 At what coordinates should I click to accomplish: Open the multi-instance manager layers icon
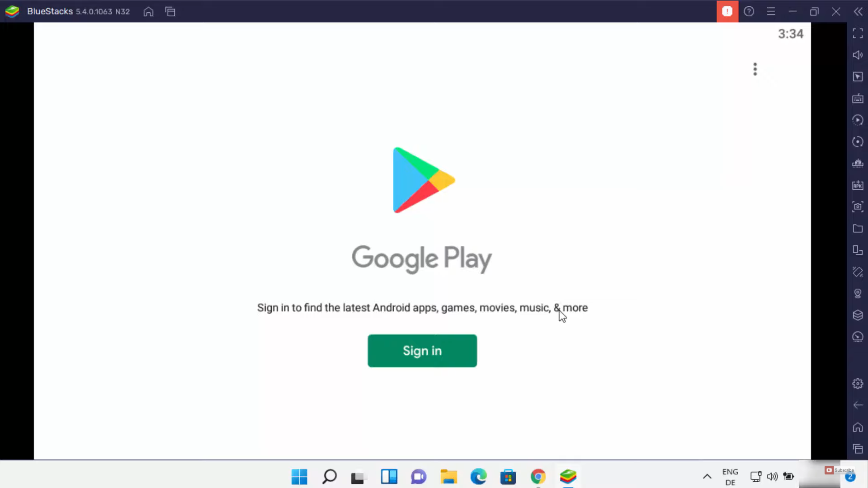[x=858, y=315]
